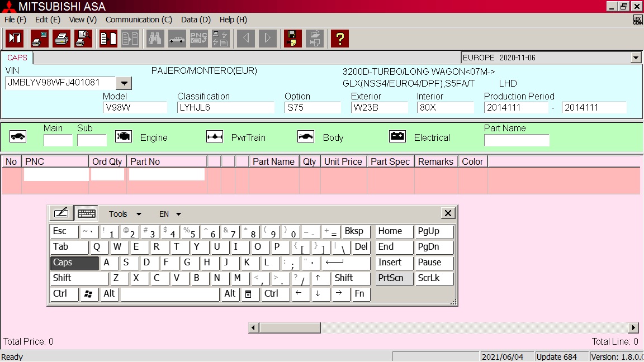
Task: Switch to handwriting pen input mode
Action: pyautogui.click(x=61, y=213)
